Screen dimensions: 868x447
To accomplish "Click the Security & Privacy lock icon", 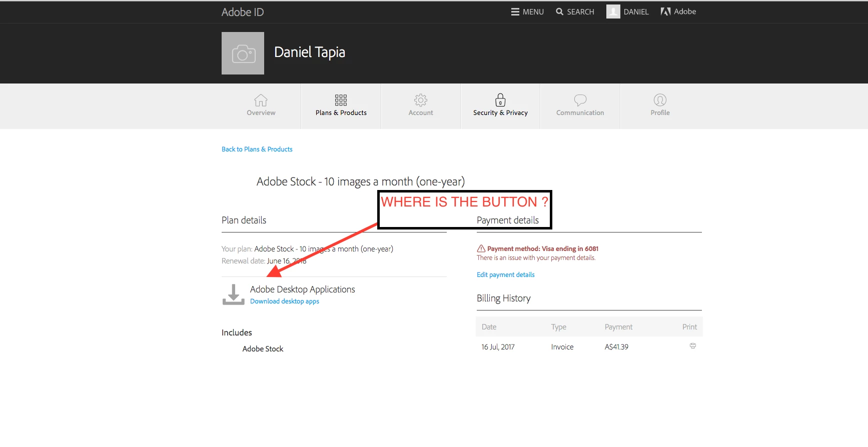I will [x=500, y=100].
